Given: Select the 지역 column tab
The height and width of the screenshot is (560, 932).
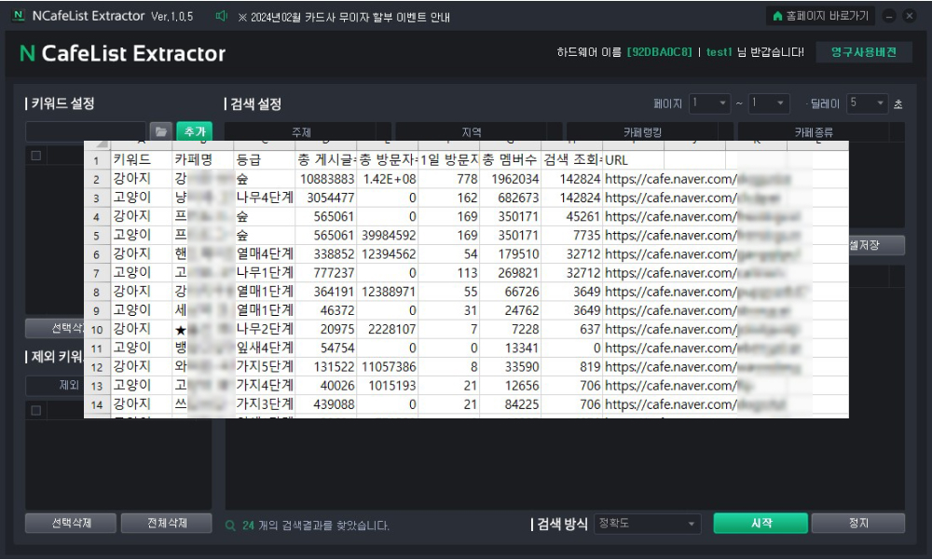Looking at the screenshot, I should point(472,132).
